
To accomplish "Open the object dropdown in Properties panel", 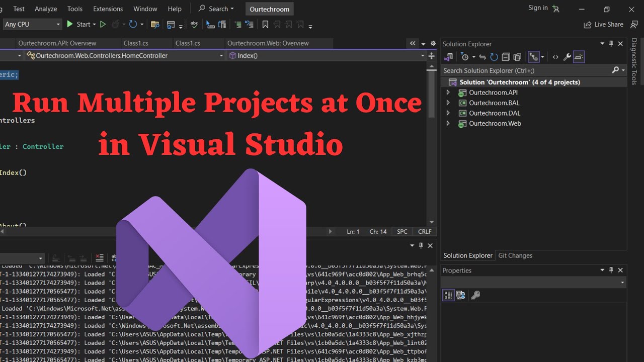I will (x=534, y=283).
